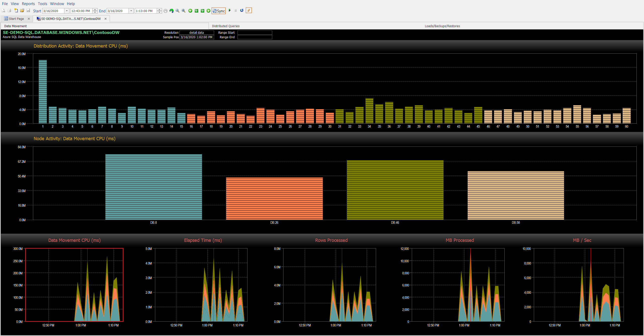Select the zoom out magnifier icon
Screen dimensions: 644x336
pyautogui.click(x=177, y=11)
